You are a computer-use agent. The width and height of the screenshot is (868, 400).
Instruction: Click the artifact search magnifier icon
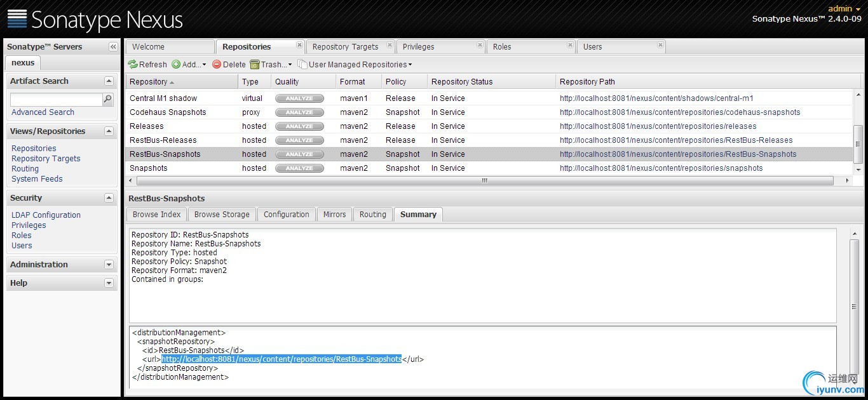(108, 99)
